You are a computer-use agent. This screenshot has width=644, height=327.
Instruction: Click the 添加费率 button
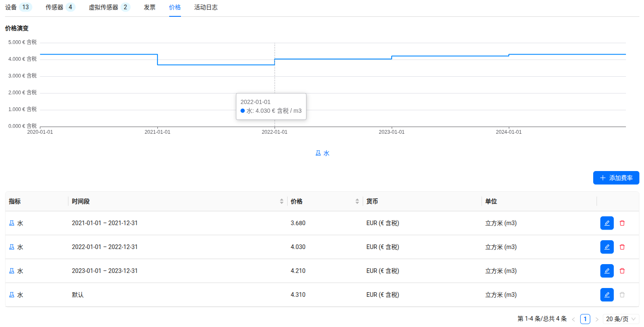(x=616, y=178)
